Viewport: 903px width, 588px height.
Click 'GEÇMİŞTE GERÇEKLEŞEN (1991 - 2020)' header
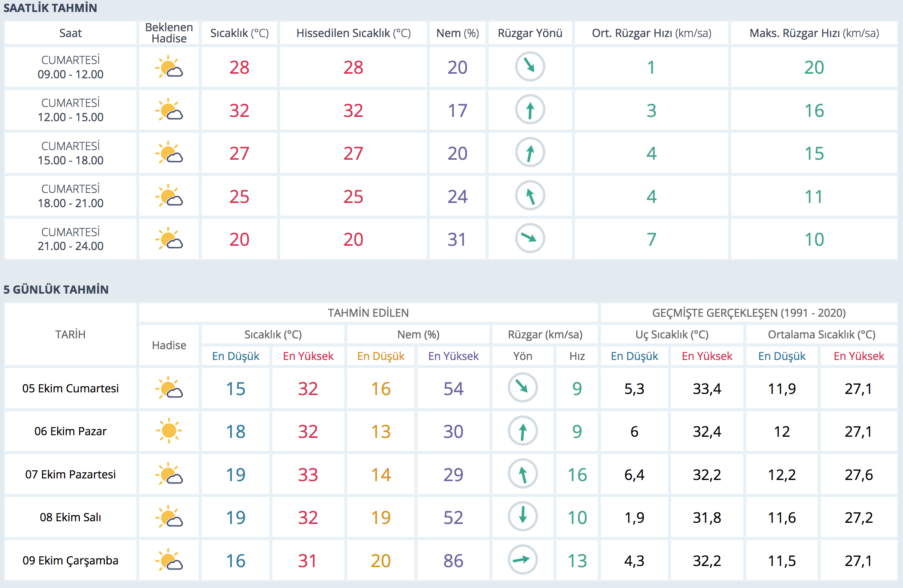[x=749, y=313]
